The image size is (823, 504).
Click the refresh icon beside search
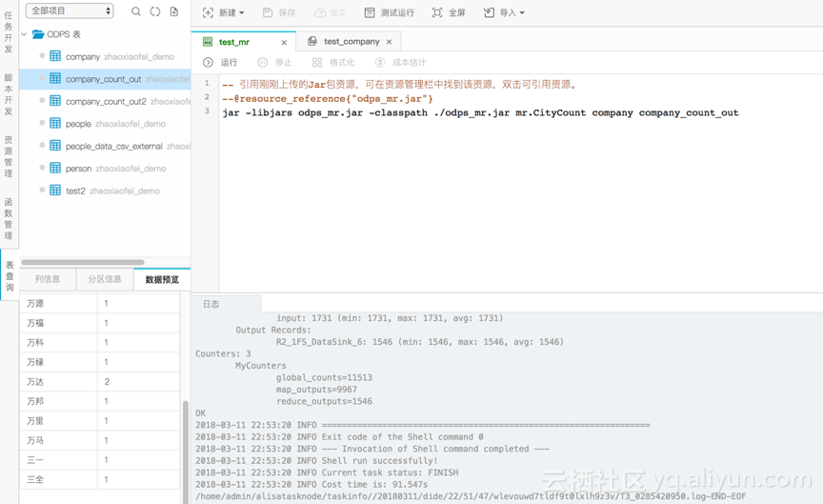(155, 11)
